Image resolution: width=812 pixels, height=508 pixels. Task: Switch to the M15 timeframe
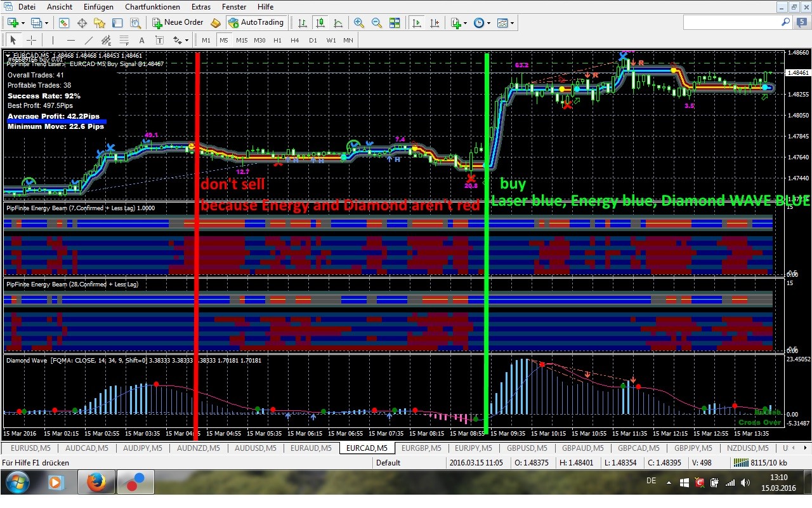[242, 40]
